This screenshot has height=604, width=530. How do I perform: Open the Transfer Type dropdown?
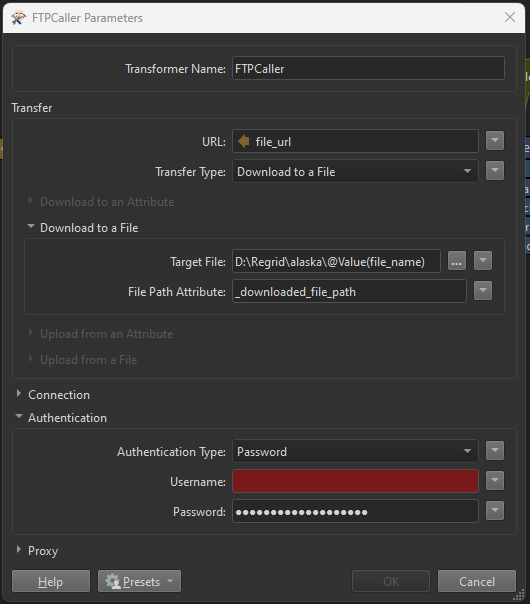point(355,171)
